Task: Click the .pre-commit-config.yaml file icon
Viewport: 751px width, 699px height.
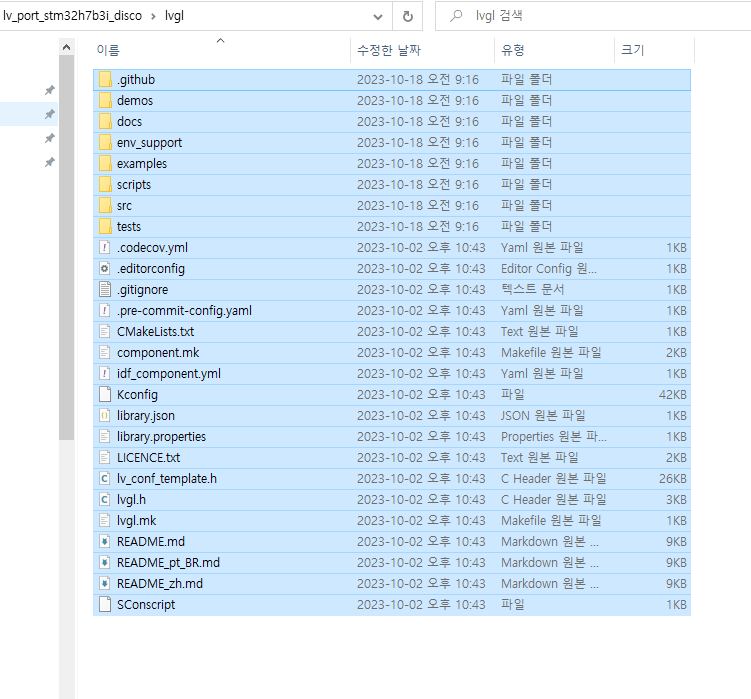Action: click(105, 310)
